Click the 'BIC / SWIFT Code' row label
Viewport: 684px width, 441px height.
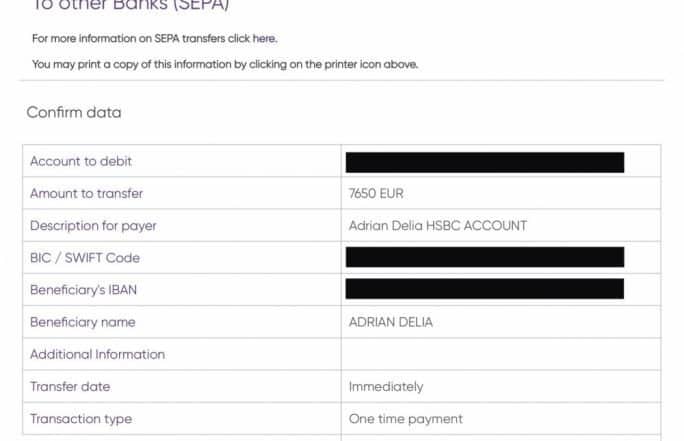[x=85, y=258]
